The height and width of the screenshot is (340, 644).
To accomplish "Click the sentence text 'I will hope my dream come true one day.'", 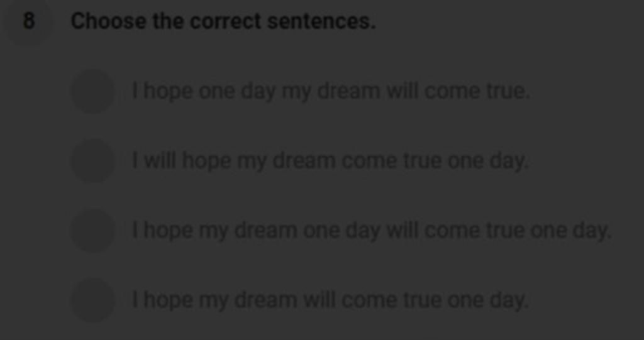I will coord(330,160).
